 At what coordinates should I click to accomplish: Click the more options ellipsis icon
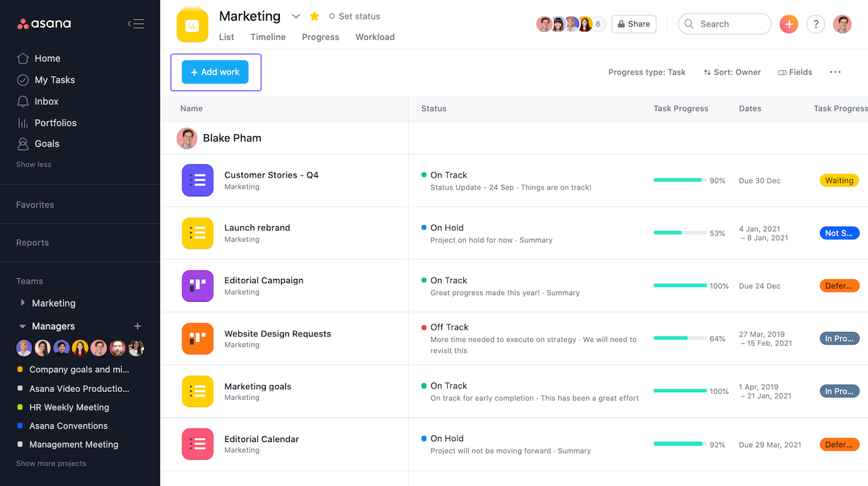835,72
